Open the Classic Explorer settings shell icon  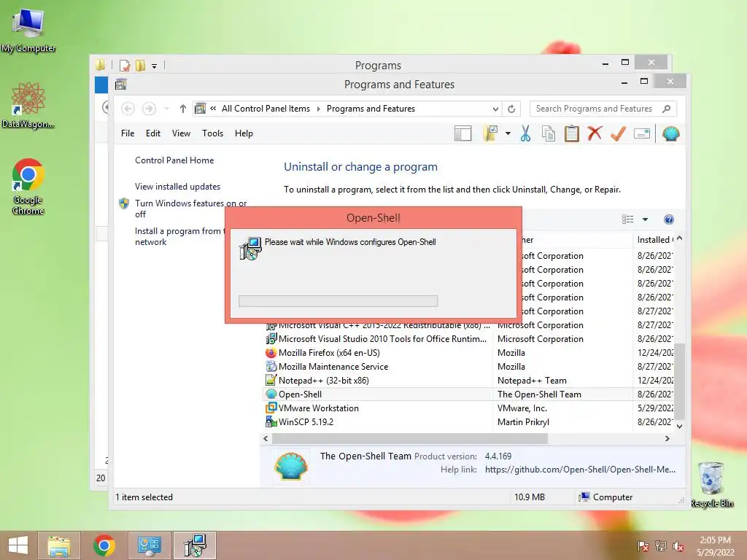670,134
